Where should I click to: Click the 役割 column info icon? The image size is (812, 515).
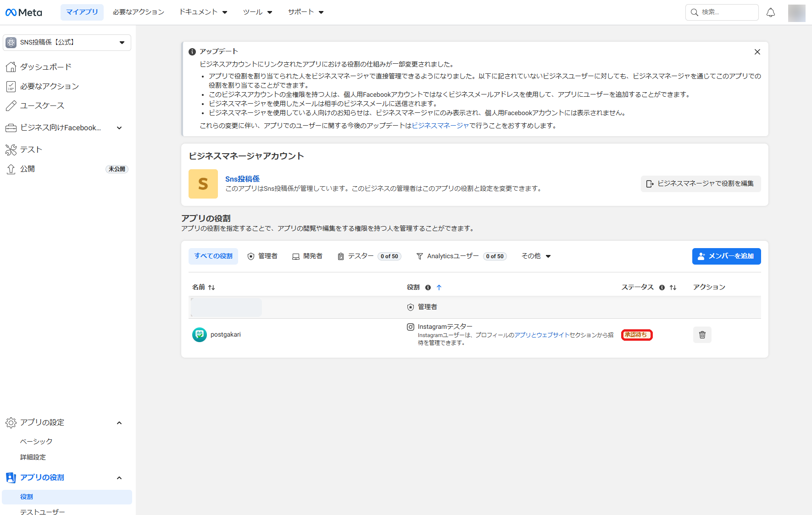(428, 288)
